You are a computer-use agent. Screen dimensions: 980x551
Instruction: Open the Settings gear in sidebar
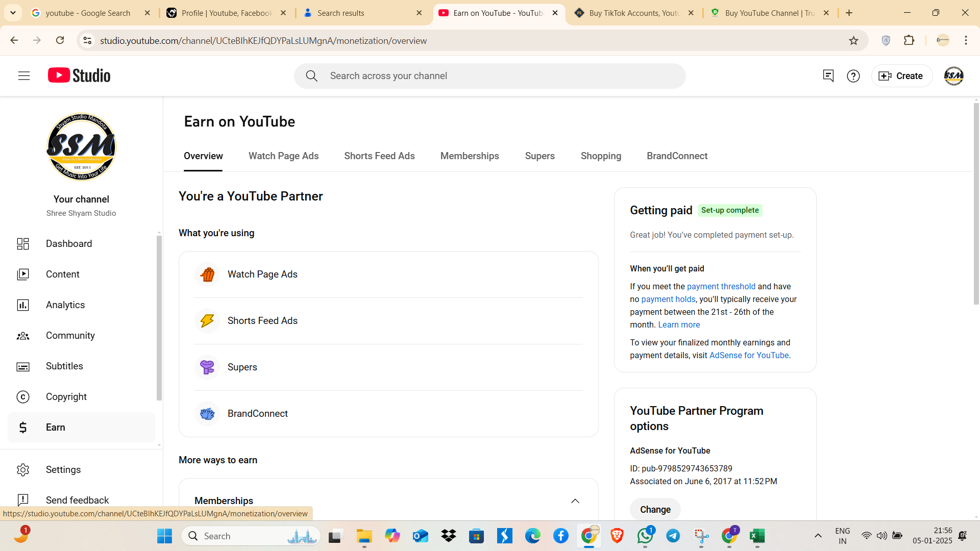click(x=23, y=470)
